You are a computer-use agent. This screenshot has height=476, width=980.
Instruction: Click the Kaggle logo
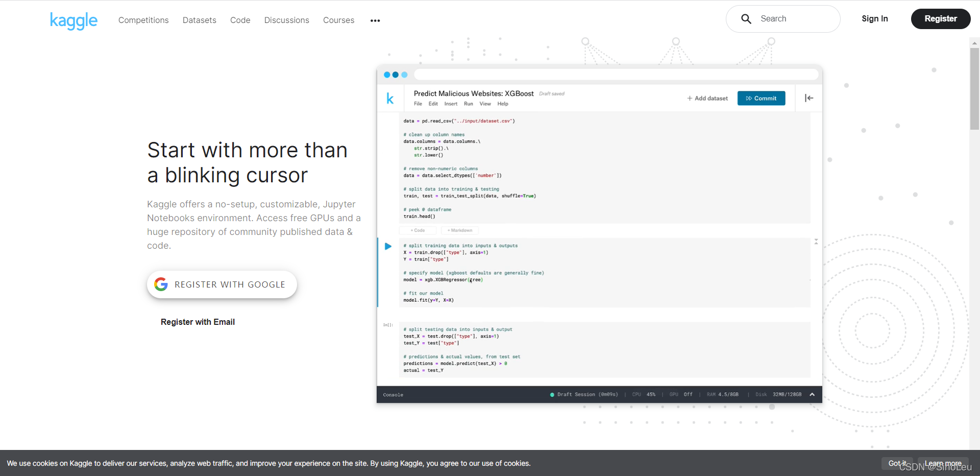coord(73,20)
